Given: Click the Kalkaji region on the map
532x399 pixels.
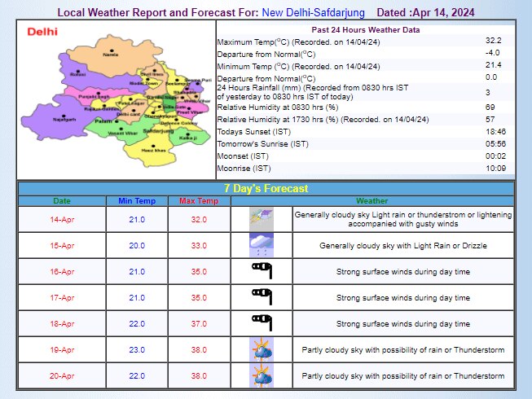Looking at the screenshot, I should [x=189, y=137].
